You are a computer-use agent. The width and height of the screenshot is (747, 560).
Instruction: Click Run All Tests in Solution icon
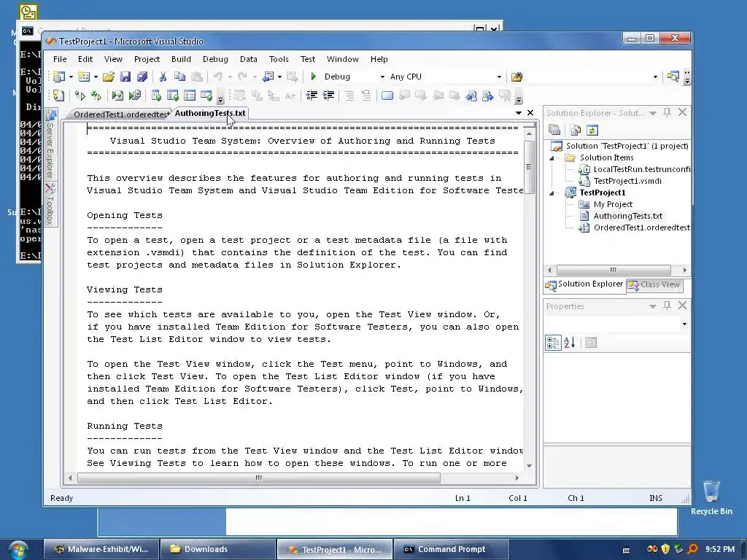96,96
